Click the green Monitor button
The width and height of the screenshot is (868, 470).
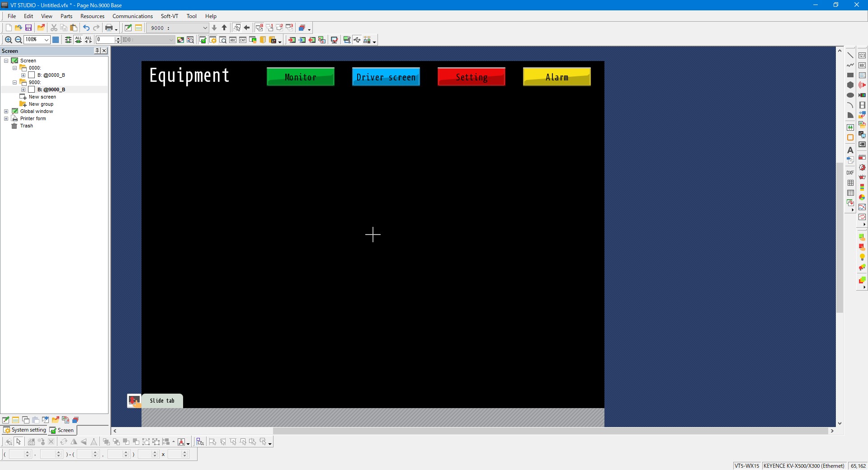300,77
